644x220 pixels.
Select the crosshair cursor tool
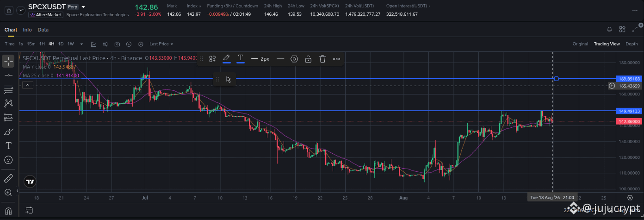coord(8,61)
